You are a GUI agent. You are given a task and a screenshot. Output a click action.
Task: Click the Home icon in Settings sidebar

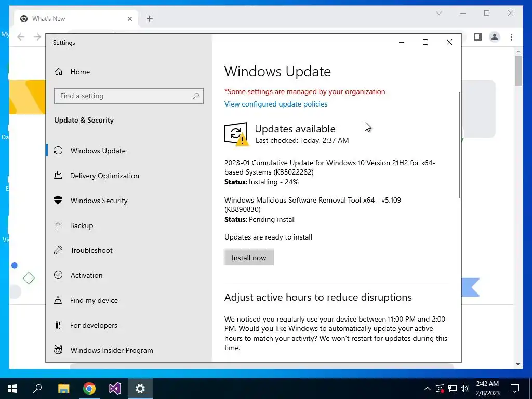point(59,72)
